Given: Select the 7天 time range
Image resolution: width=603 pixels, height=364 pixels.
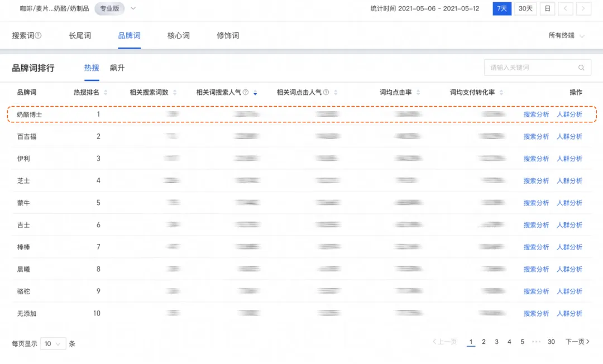Looking at the screenshot, I should pos(502,8).
